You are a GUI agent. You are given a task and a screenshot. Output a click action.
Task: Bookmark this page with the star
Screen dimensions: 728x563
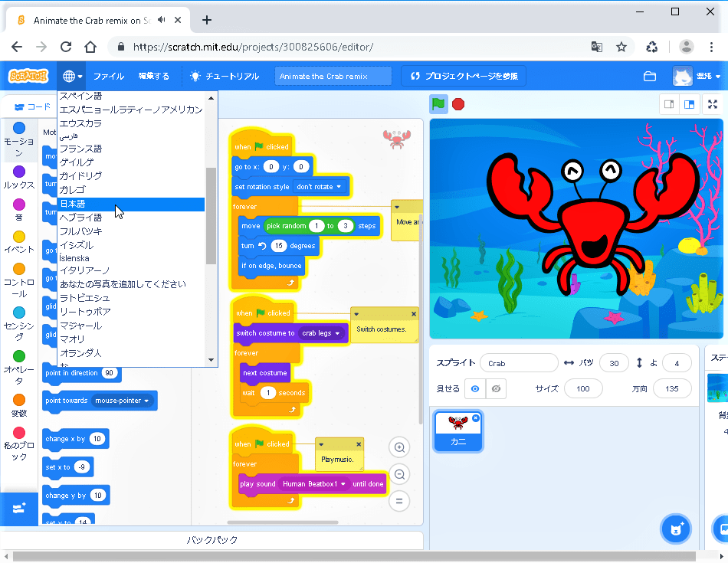pos(621,47)
